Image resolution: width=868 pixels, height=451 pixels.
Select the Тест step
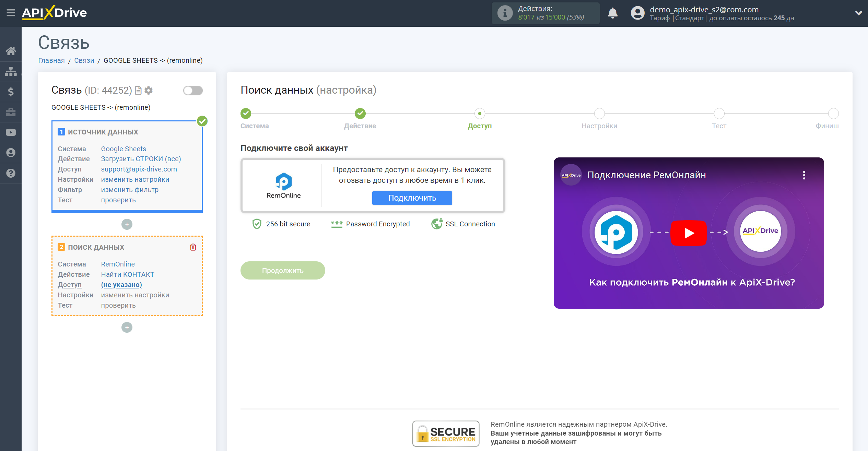719,113
